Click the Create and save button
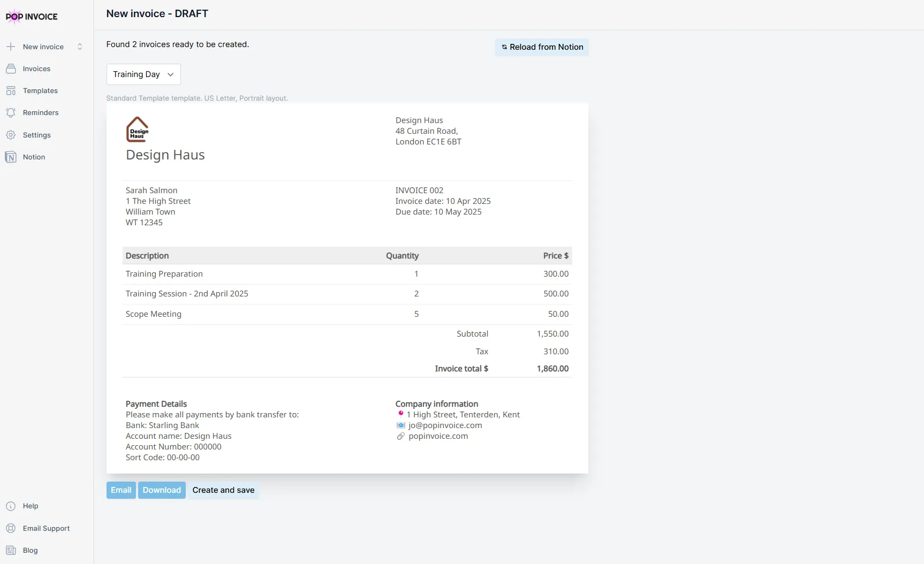Image resolution: width=924 pixels, height=564 pixels. coord(223,490)
